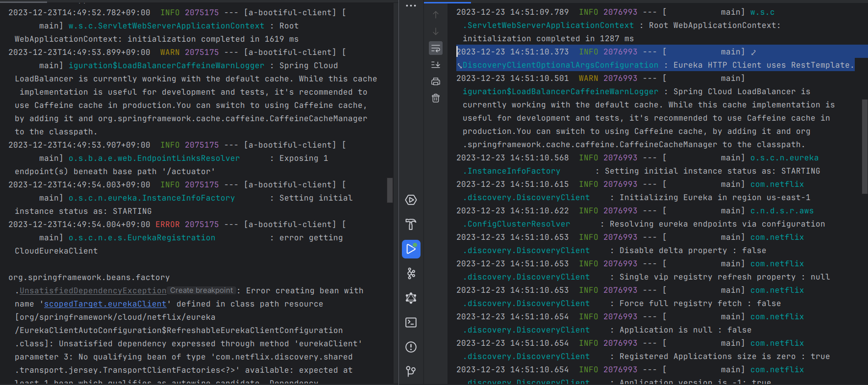The width and height of the screenshot is (868, 385).
Task: Click 'Application is null : false' line
Action: click(x=686, y=330)
